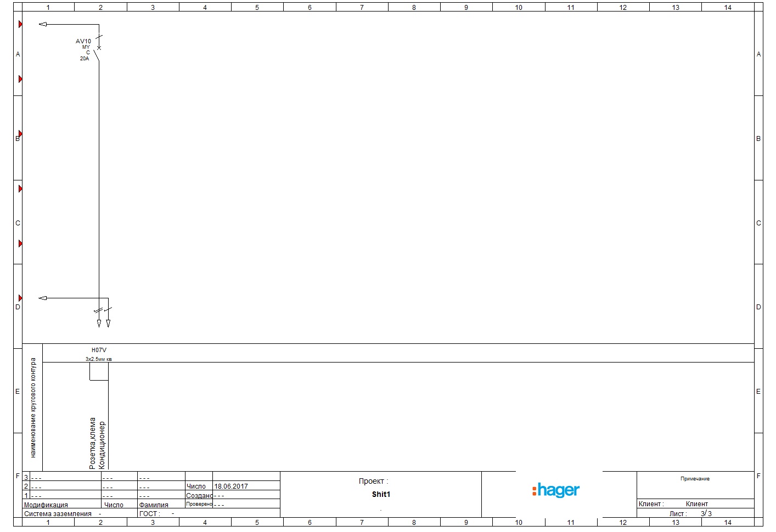This screenshot has height=532, width=776.
Task: Select the left downward output arrow terminal
Action: (x=99, y=324)
